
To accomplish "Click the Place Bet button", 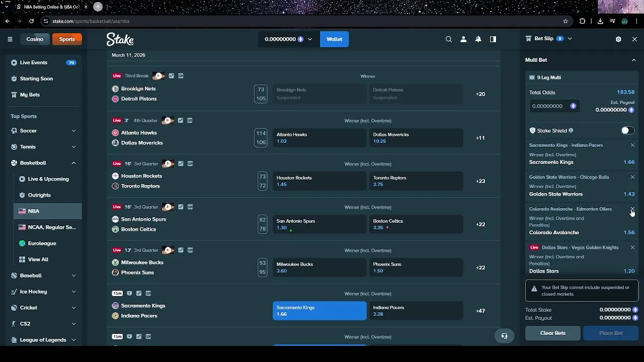I will click(611, 333).
